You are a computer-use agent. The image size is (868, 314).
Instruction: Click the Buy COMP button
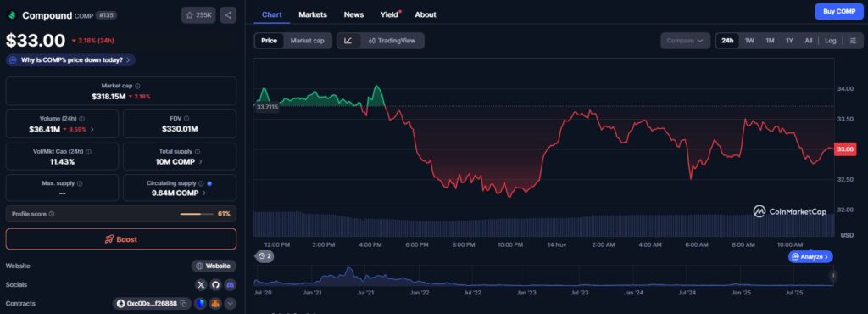(x=839, y=12)
